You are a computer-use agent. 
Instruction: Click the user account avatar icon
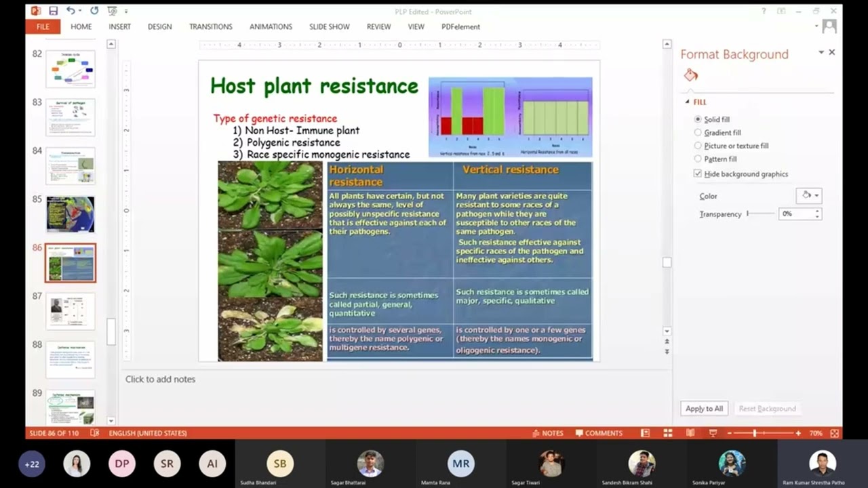(x=829, y=26)
